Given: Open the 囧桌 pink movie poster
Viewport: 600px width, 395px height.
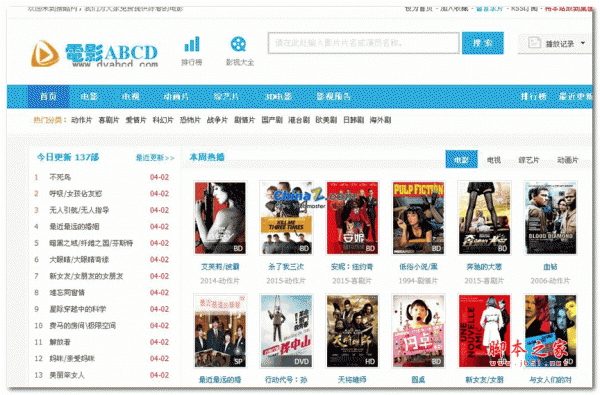Looking at the screenshot, I should (x=418, y=331).
